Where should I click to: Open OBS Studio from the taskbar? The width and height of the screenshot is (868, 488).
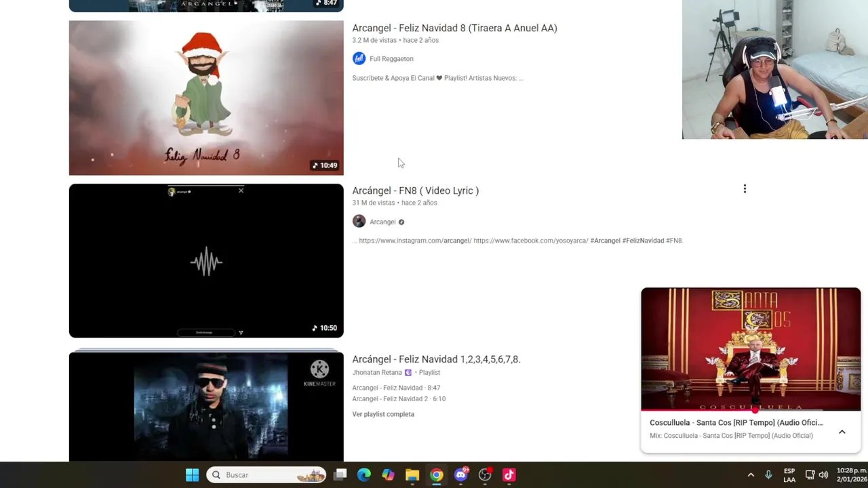(485, 475)
